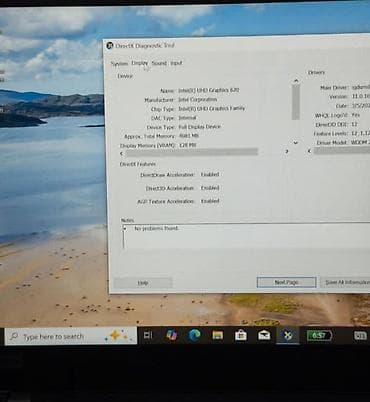The image size is (370, 402).
Task: Click the 'Intel Corporation' manufacturer value
Action: pos(198,100)
